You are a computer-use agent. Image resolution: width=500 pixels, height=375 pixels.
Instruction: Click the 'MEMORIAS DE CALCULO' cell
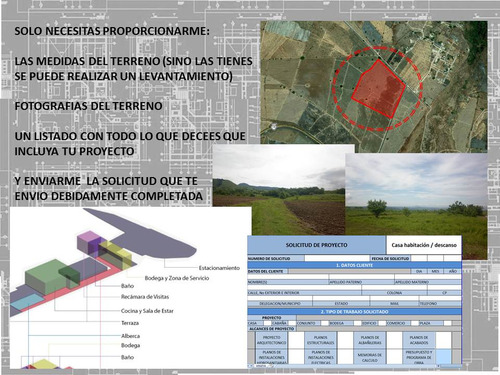tap(370, 357)
